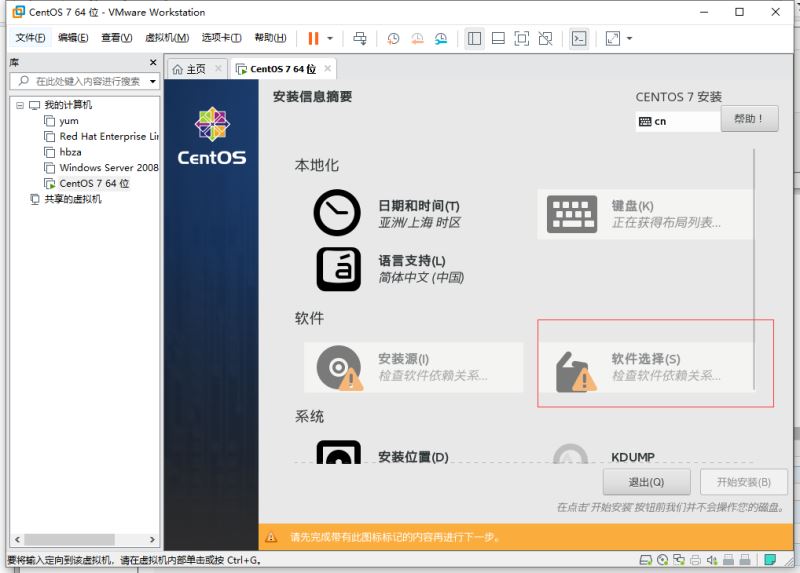The image size is (800, 573).
Task: Click the send Ctrl+Alt+Del toolbar icon
Action: click(x=360, y=38)
